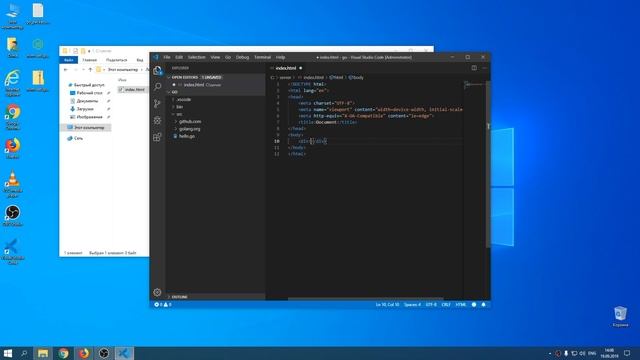
Task: Switch to Firefox in the taskbar
Action: [84, 353]
